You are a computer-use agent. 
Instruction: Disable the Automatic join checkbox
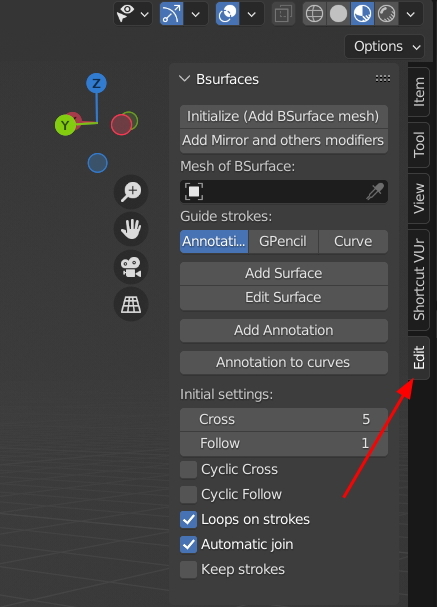click(x=189, y=544)
